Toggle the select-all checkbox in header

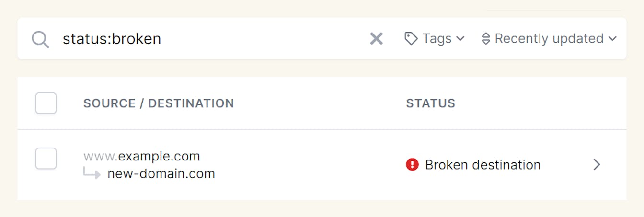[46, 103]
